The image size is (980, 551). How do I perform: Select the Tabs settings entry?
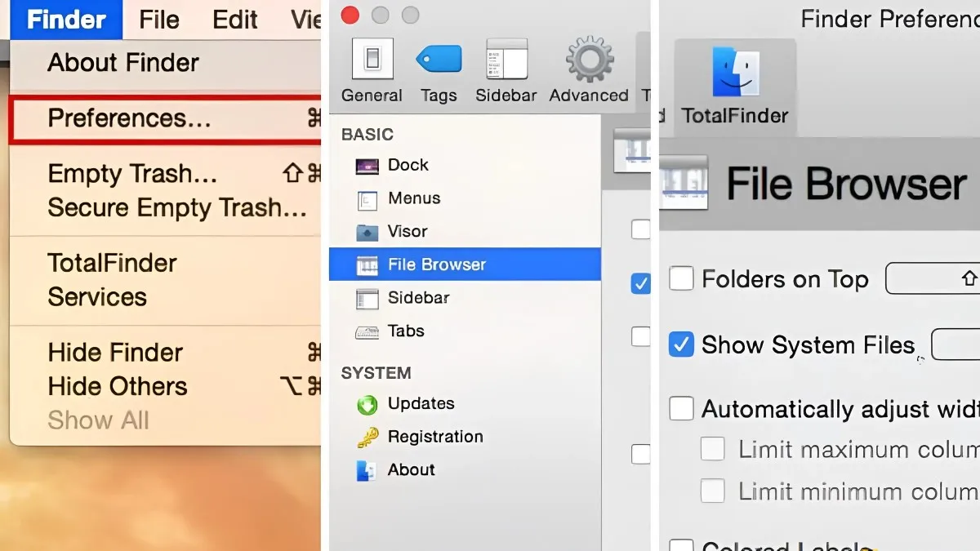408,331
